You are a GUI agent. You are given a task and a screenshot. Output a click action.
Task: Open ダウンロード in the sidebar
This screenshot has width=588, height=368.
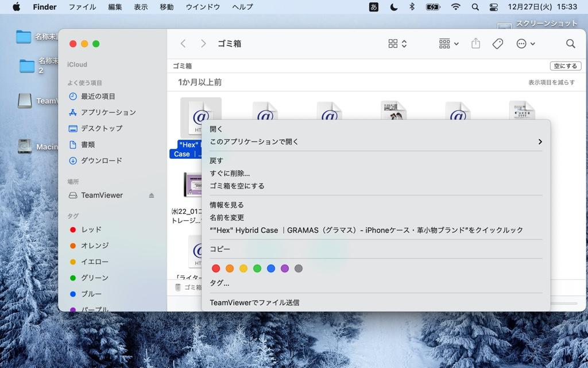coord(101,160)
